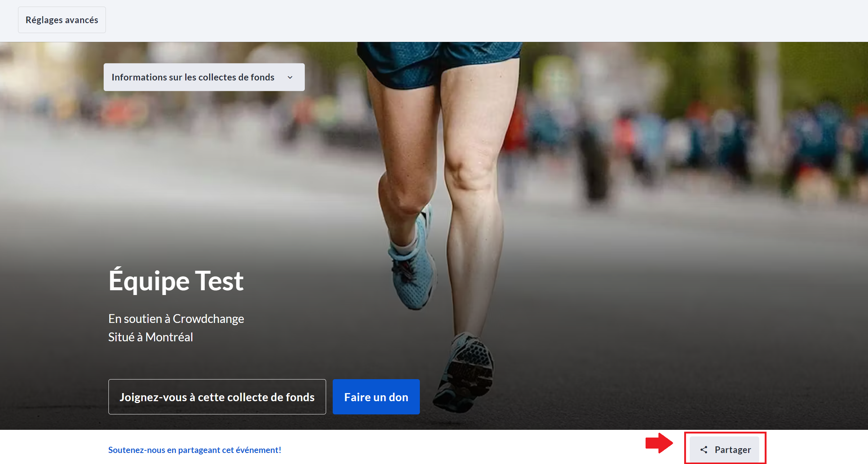Viewport: 868px width, 464px height.
Task: Click the Partager button text
Action: coord(732,450)
